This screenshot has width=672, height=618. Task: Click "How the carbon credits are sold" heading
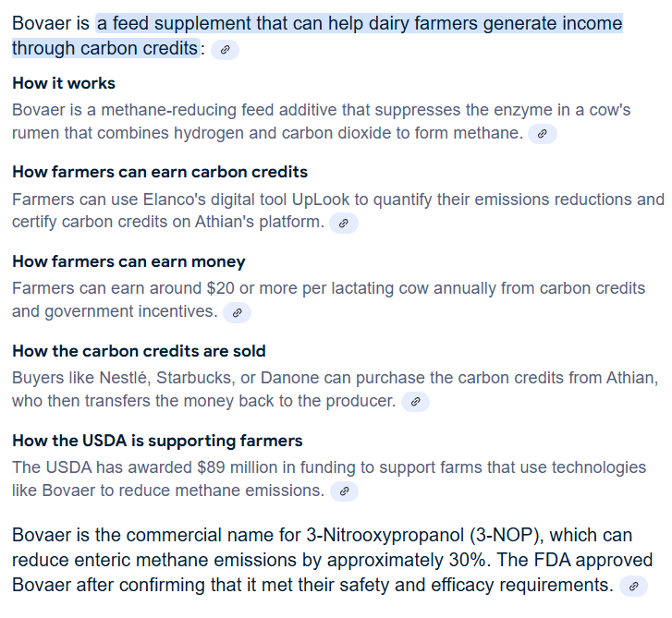click(x=139, y=351)
